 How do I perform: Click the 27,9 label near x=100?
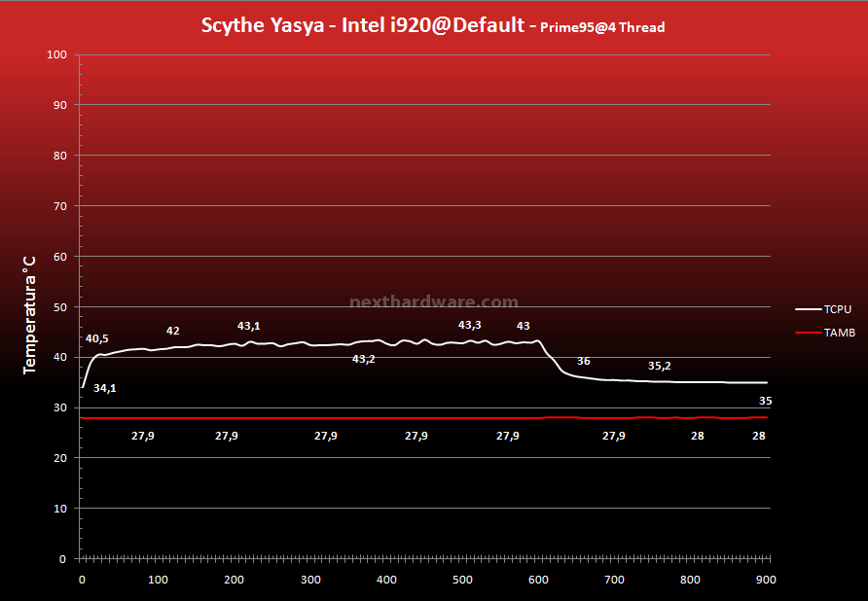[143, 436]
